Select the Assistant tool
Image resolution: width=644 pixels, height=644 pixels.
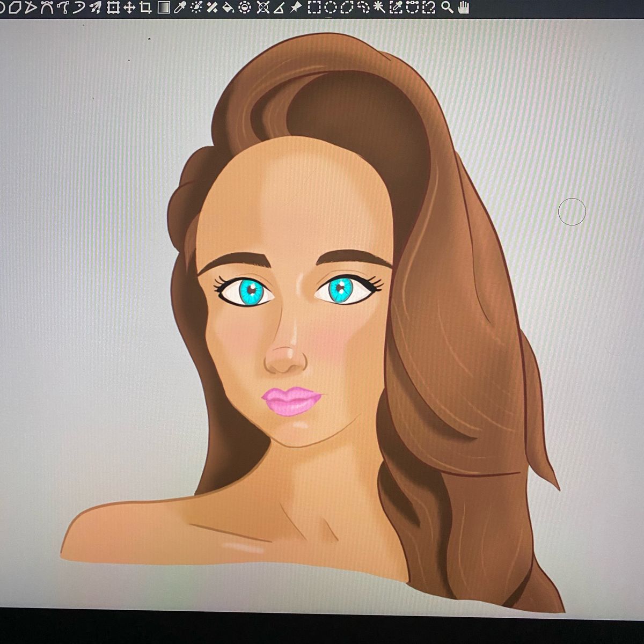[263, 8]
